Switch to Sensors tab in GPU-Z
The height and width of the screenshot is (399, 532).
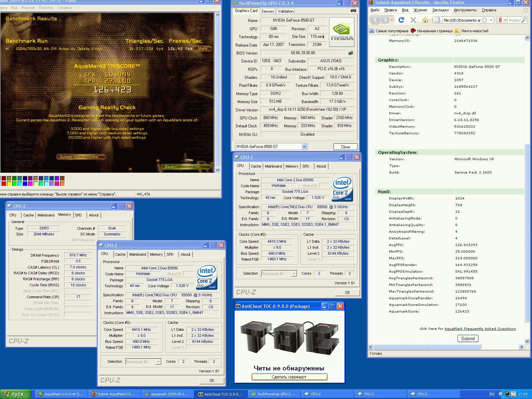(x=268, y=11)
